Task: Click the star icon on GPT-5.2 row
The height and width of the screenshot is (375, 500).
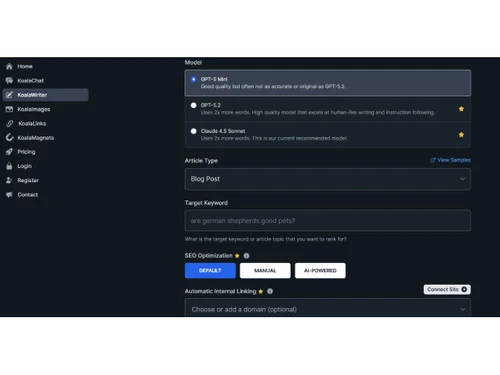Action: [x=461, y=109]
